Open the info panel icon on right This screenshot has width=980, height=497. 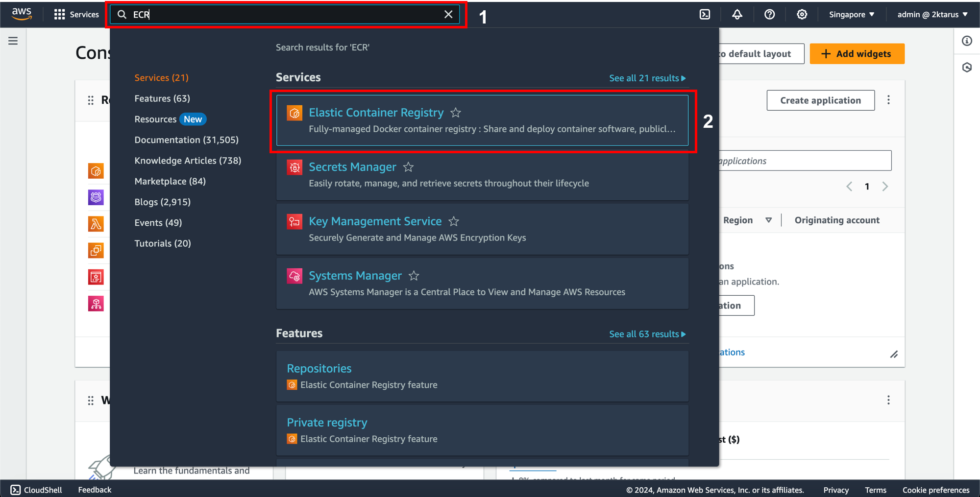[x=967, y=41]
